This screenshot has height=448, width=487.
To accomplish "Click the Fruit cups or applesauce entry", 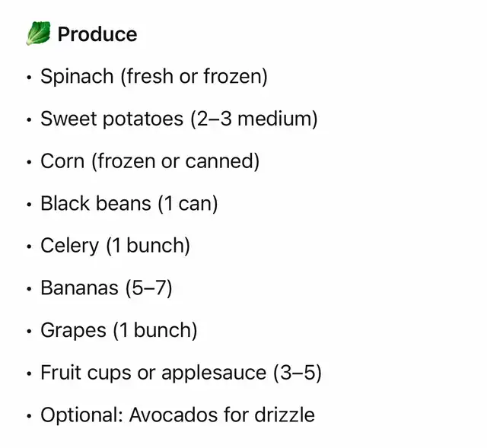I will click(181, 373).
